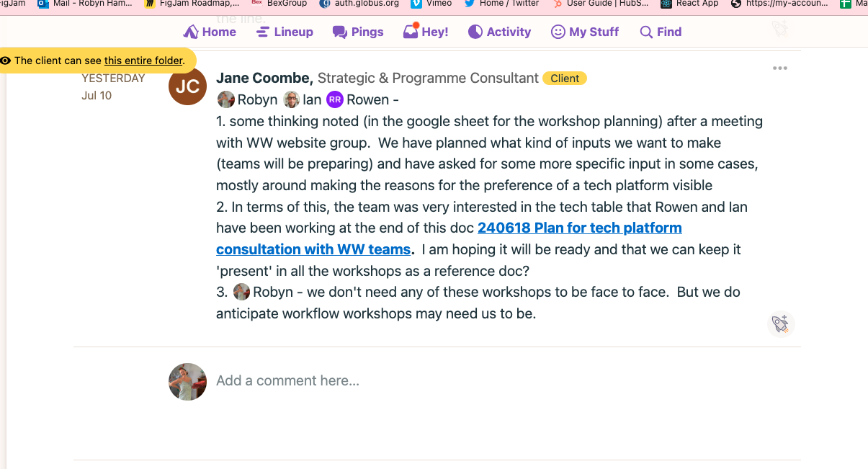868x469 pixels.
Task: Click the eye icon in client visibility banner
Action: (6, 61)
